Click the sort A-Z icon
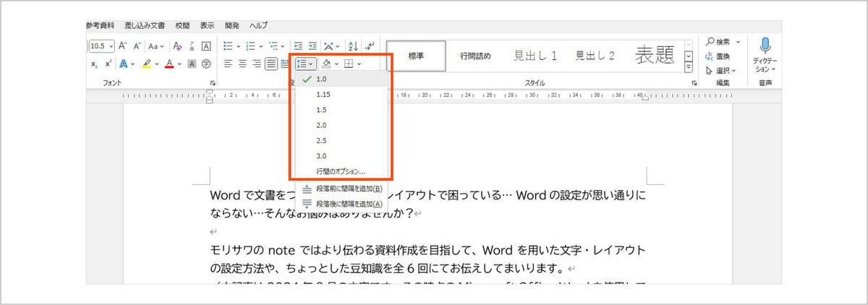This screenshot has width=868, height=305. (x=354, y=46)
